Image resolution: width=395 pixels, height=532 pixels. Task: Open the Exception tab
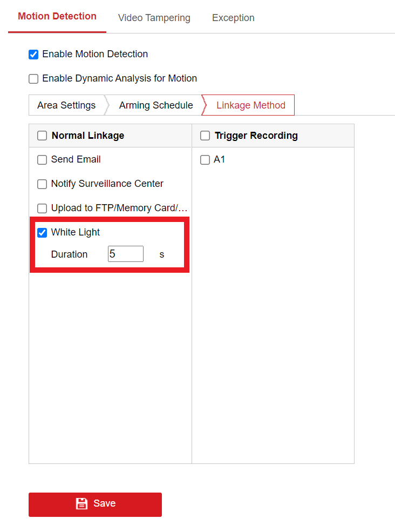tap(233, 18)
